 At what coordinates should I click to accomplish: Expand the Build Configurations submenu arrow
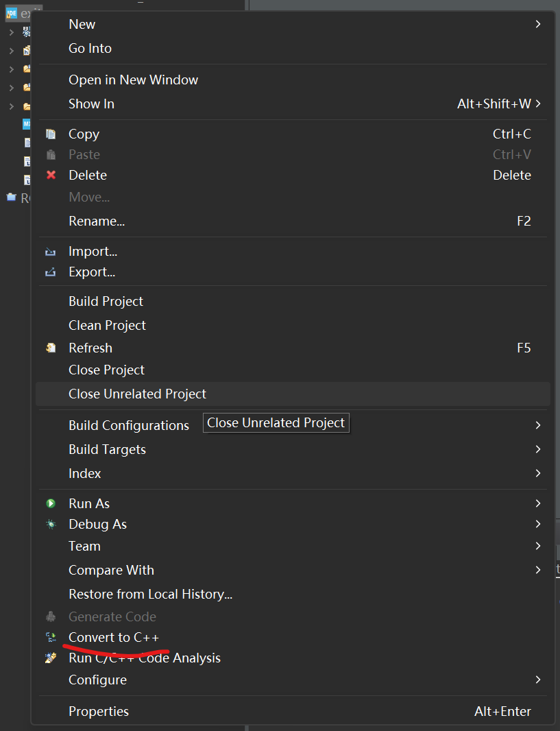(x=538, y=425)
